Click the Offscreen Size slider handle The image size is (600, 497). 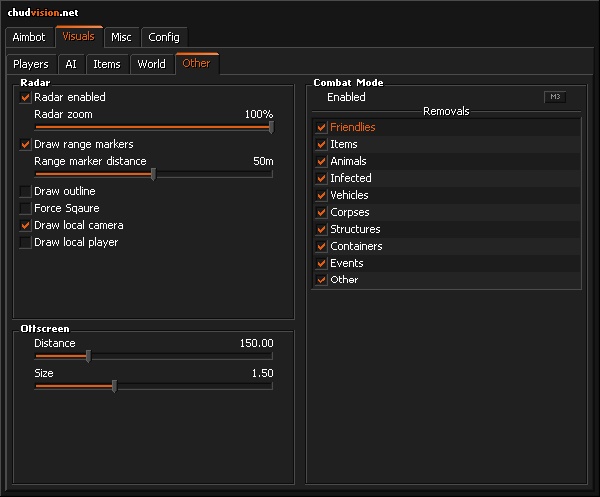[114, 386]
